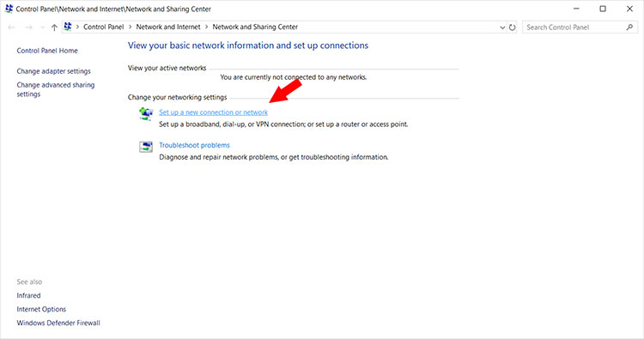Image resolution: width=644 pixels, height=339 pixels.
Task: Select Network and Sharing Center breadcrumb
Action: pyautogui.click(x=255, y=27)
